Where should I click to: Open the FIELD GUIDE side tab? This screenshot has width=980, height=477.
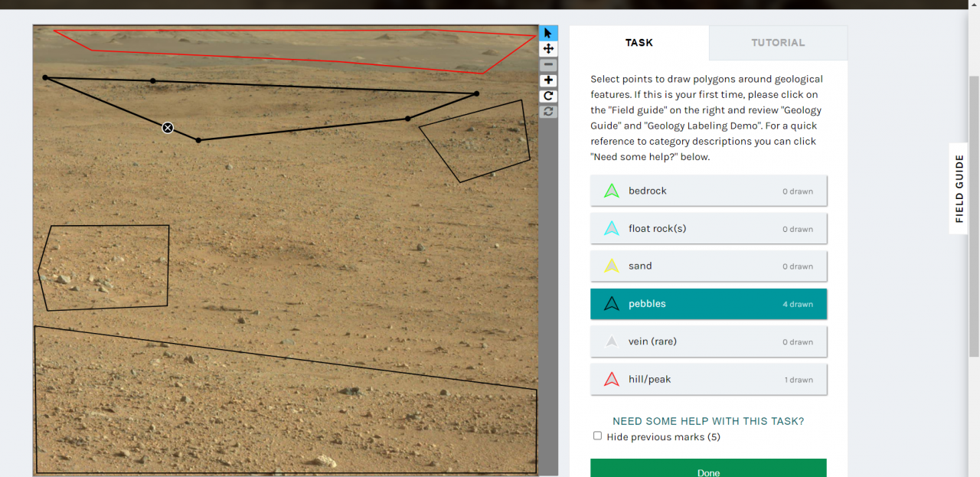coord(959,188)
